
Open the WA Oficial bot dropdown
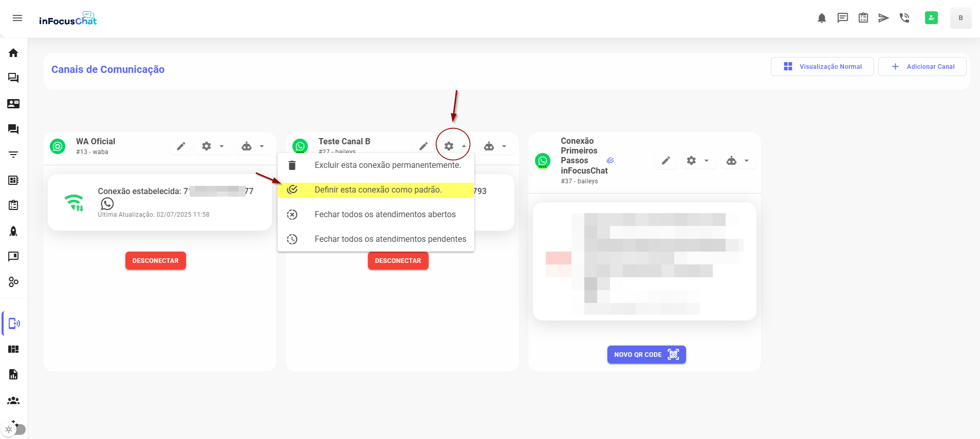tap(253, 146)
